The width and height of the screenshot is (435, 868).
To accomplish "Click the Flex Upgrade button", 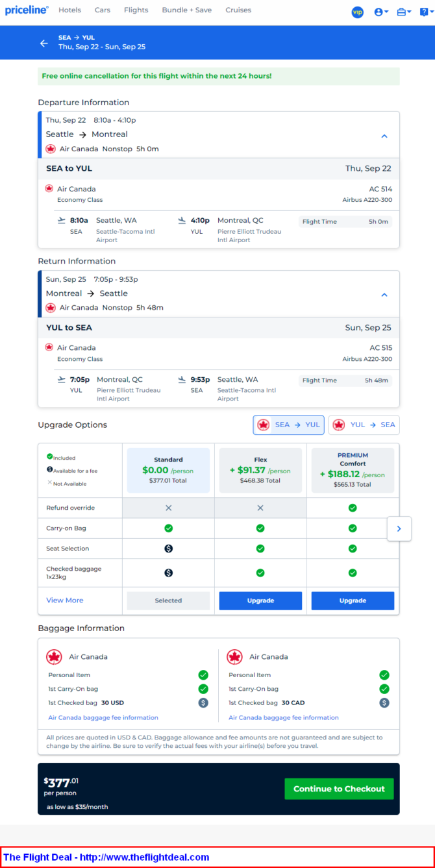I will (260, 601).
